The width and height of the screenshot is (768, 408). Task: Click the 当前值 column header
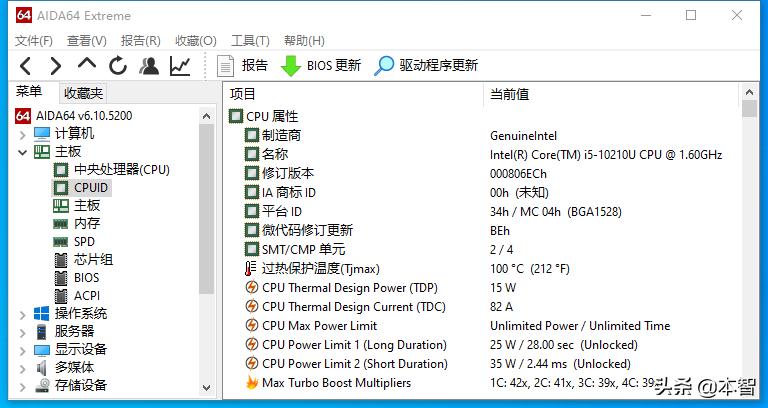[611, 94]
